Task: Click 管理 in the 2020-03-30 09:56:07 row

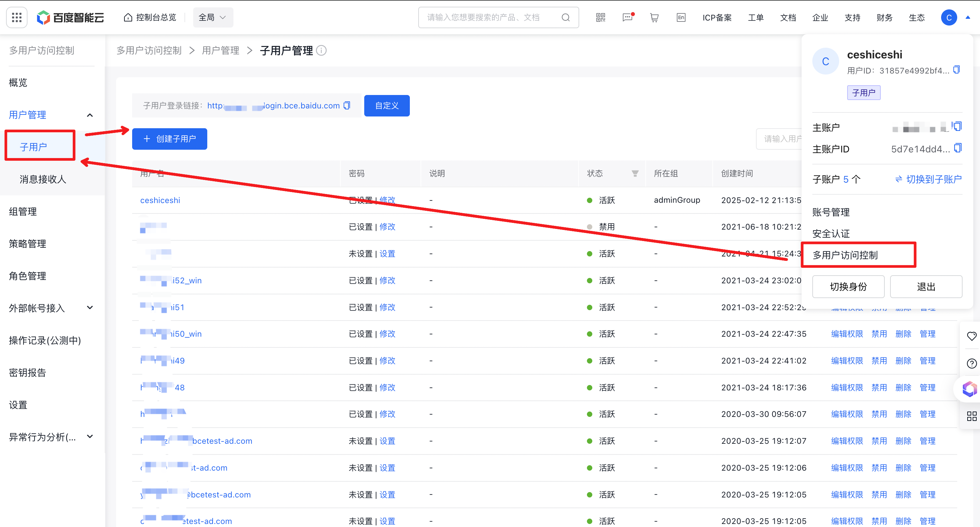Action: point(927,414)
